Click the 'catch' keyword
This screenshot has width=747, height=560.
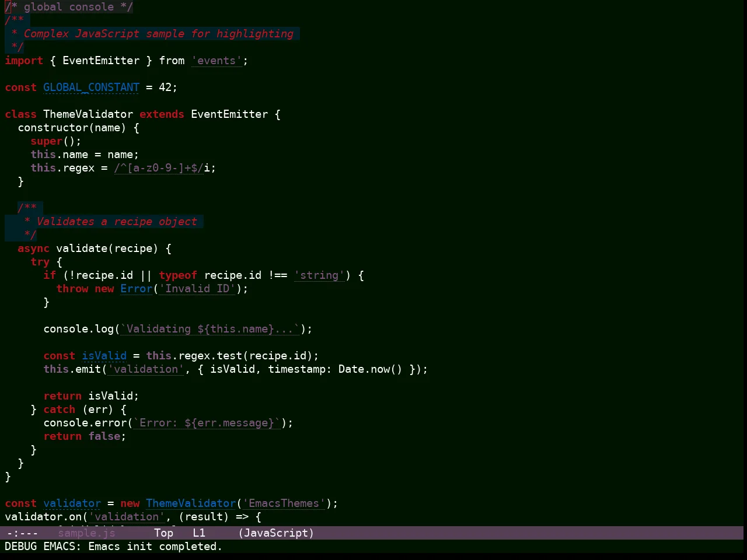[x=59, y=409]
